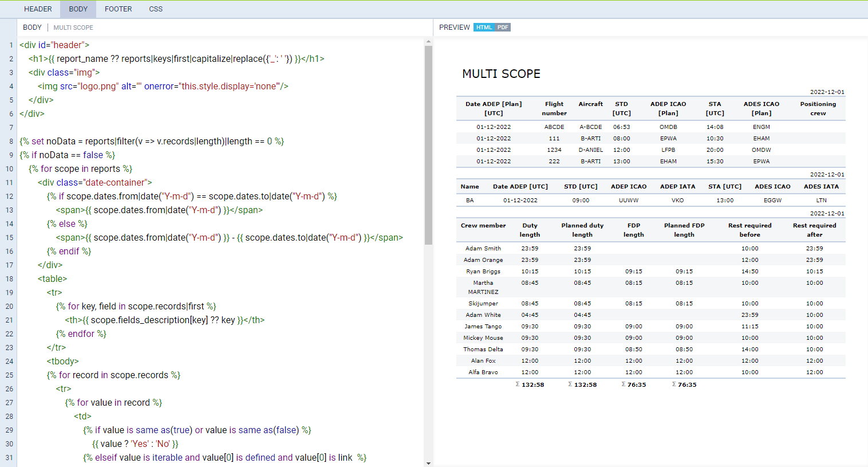Click the 'for value in record' code line
Screen dimensions: 868x467
coord(114,402)
